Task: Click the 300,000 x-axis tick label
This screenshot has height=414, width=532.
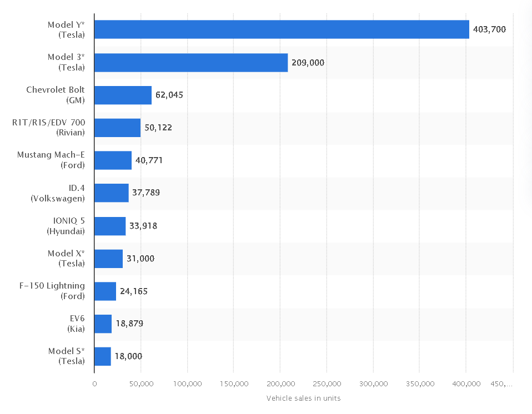Action: [x=374, y=384]
